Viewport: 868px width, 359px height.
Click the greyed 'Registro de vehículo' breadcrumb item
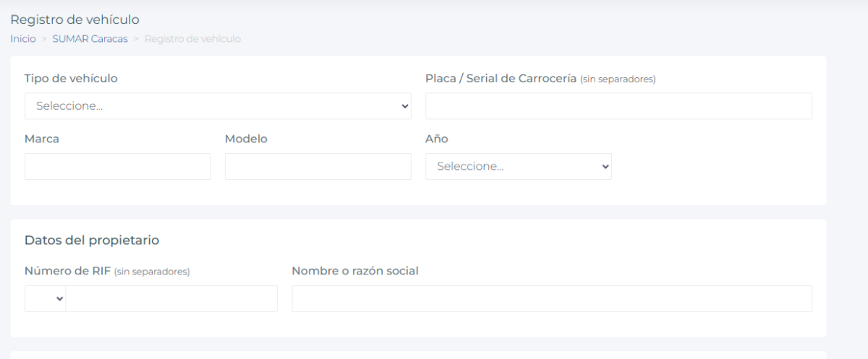[192, 38]
